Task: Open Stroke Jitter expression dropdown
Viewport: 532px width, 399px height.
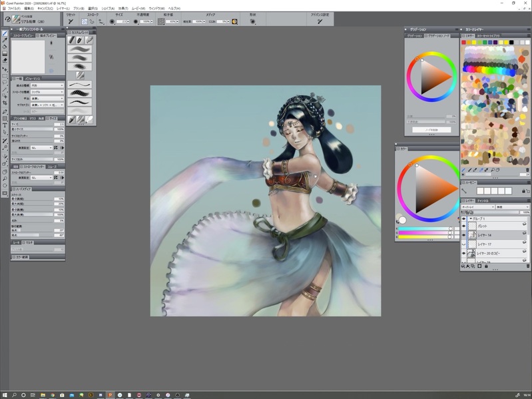Action: pos(41,177)
